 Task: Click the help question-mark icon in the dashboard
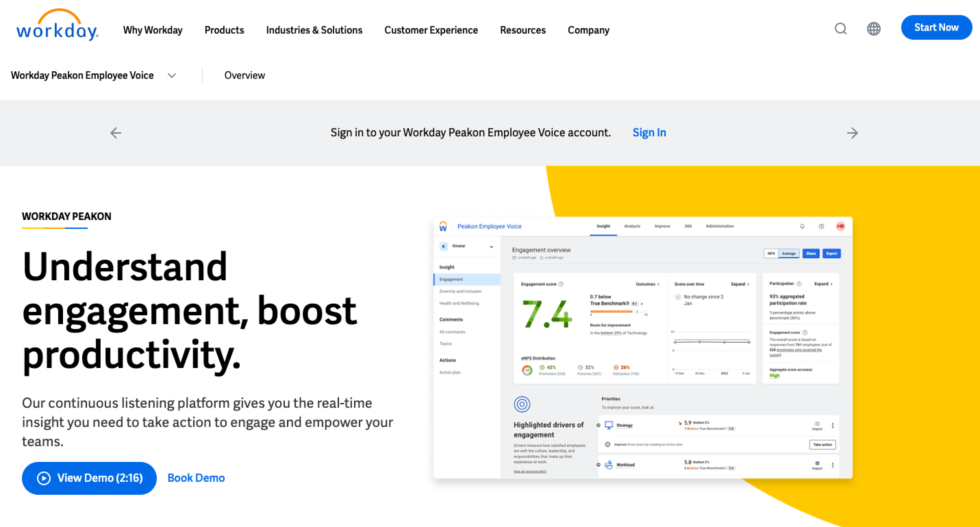(x=821, y=226)
